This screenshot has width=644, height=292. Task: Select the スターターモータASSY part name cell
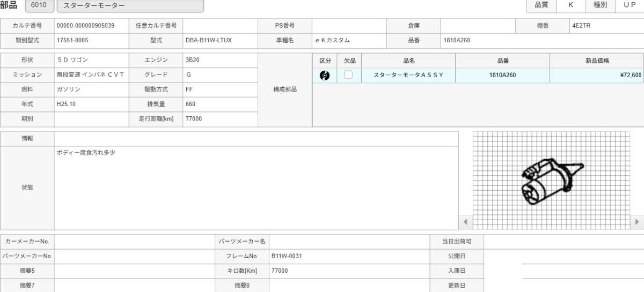coord(409,75)
